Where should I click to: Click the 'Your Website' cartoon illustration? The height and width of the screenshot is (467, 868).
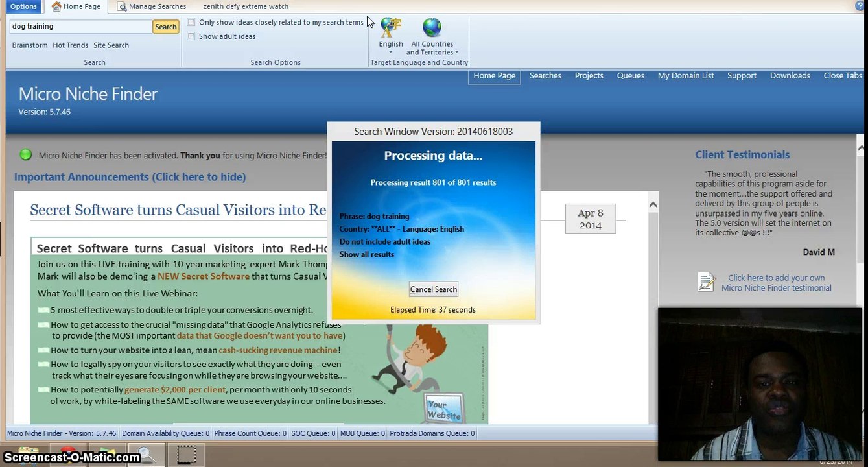tap(444, 409)
